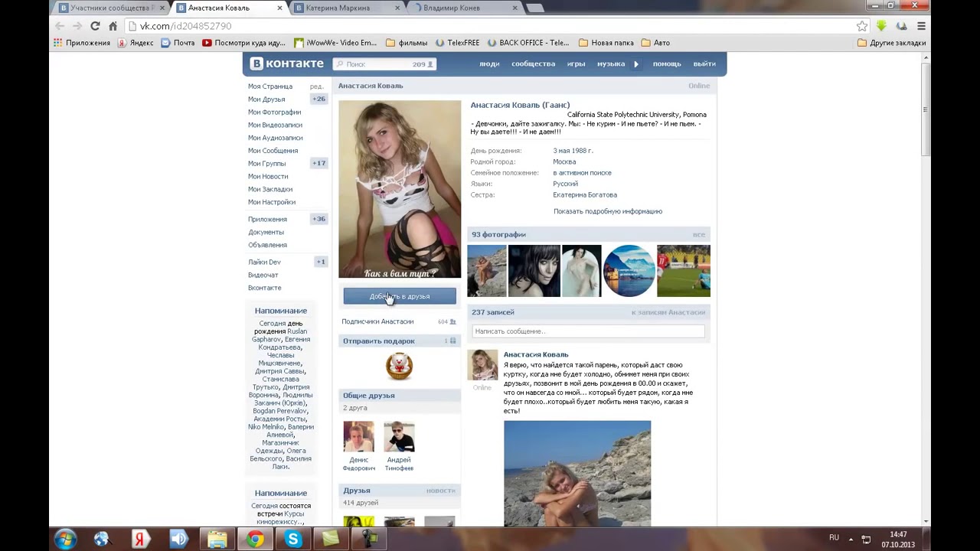Open Мои Группы in the sidebar

266,164
